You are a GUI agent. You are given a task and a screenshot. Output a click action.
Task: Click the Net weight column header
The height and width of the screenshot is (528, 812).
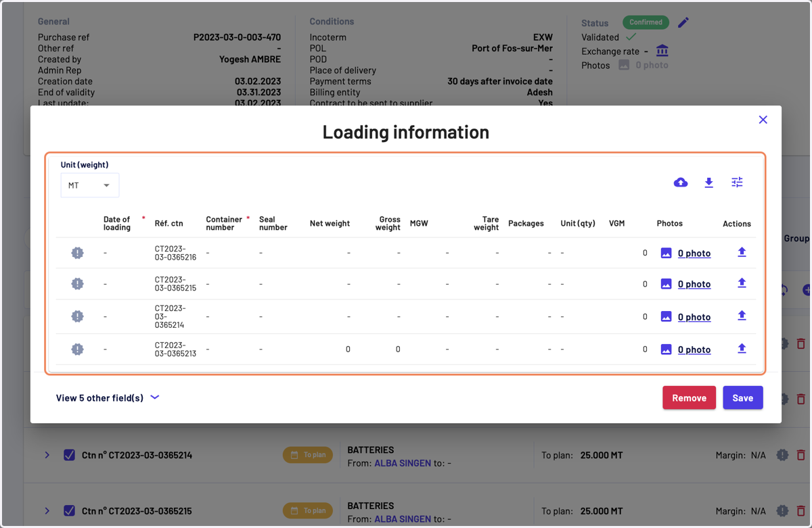tap(330, 223)
